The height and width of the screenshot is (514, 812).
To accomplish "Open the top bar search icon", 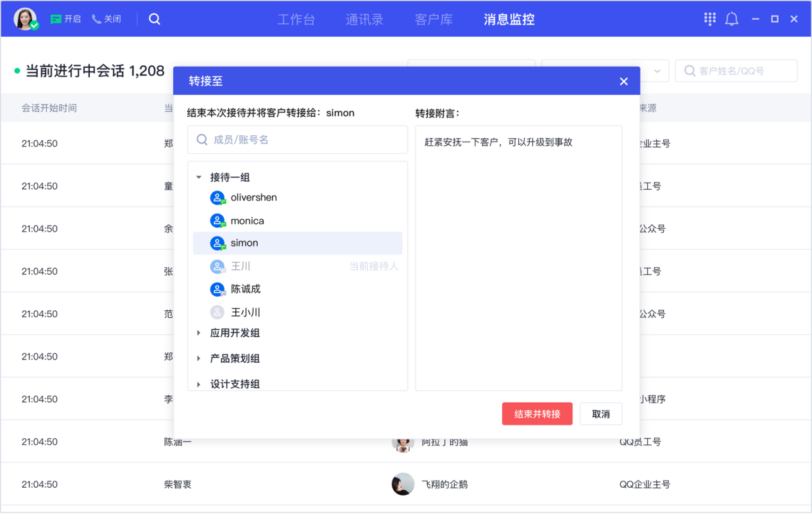I will point(155,19).
